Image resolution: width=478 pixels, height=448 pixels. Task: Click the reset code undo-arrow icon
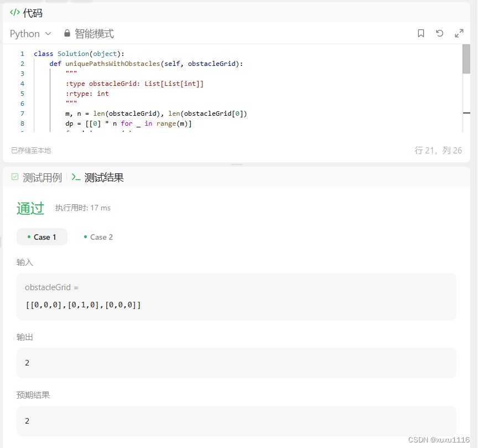pyautogui.click(x=439, y=33)
